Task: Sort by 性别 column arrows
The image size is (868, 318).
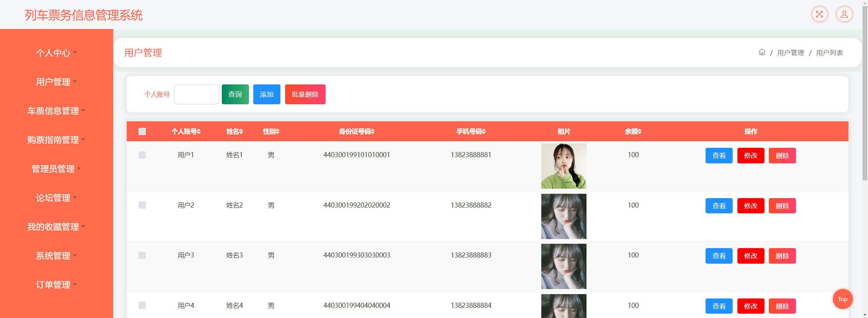Action: point(278,131)
